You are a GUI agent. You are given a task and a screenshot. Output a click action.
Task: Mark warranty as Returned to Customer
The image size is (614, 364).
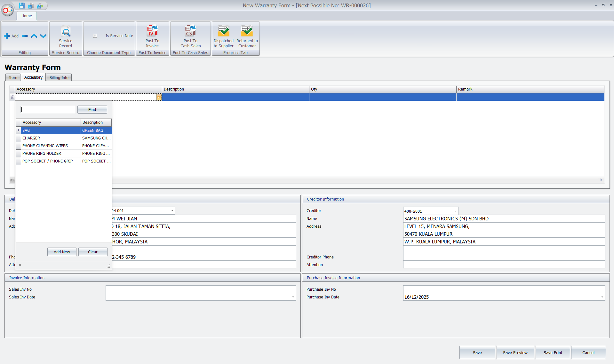(247, 32)
